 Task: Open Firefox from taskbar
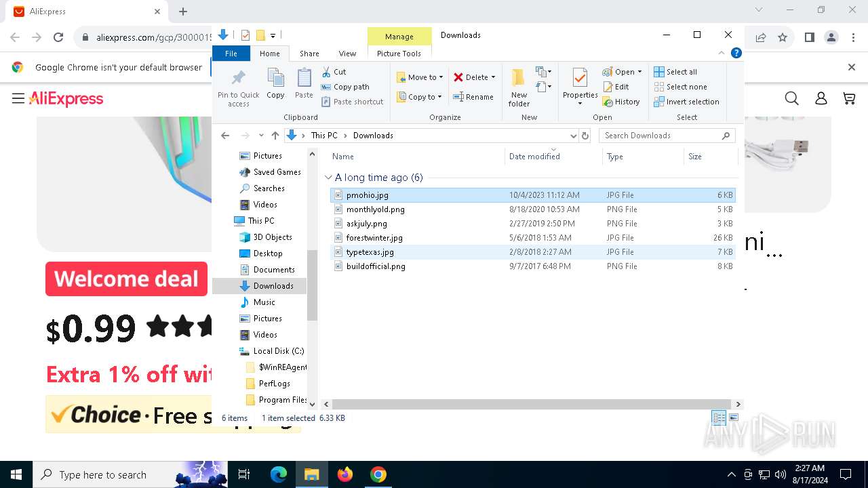tap(345, 474)
